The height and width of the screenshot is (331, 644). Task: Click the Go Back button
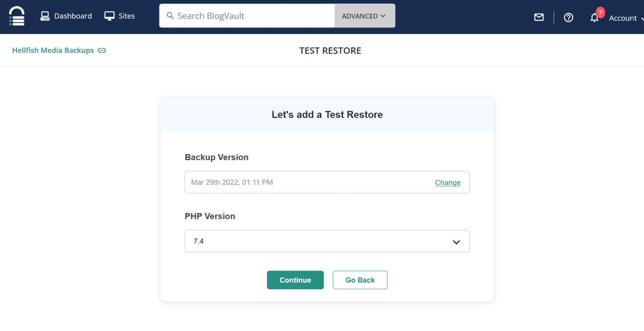[360, 280]
